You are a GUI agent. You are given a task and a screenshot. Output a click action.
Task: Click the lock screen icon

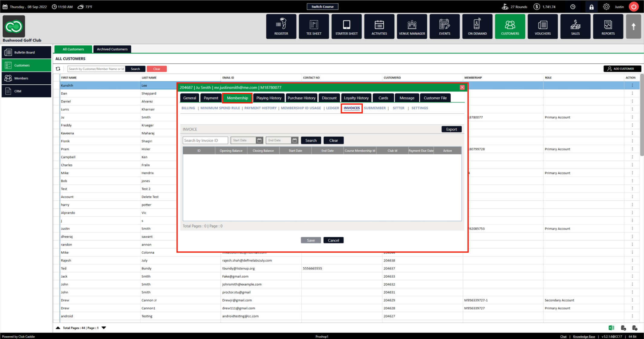tap(591, 7)
